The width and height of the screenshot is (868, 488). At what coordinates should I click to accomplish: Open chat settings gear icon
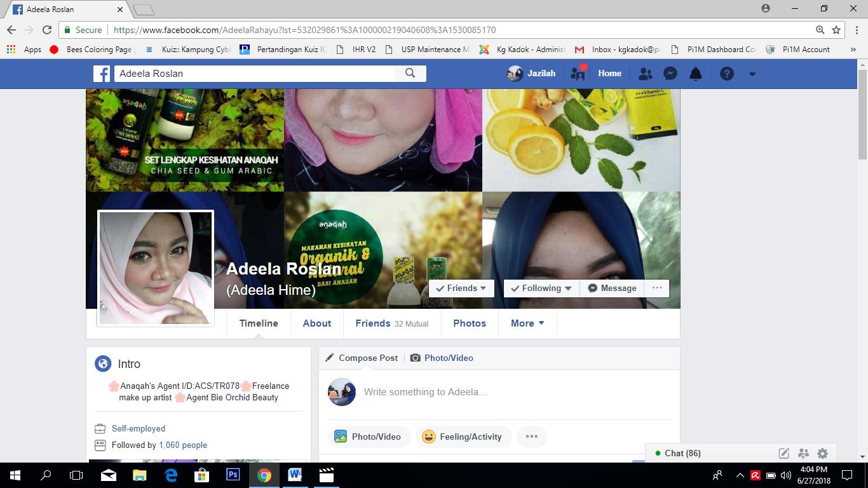pyautogui.click(x=823, y=453)
